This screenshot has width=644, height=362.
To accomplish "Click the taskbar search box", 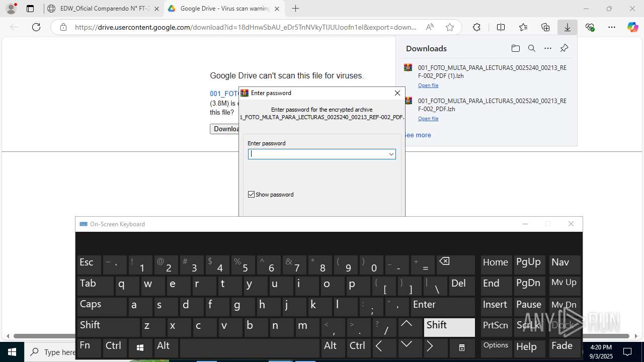I will coord(50,352).
